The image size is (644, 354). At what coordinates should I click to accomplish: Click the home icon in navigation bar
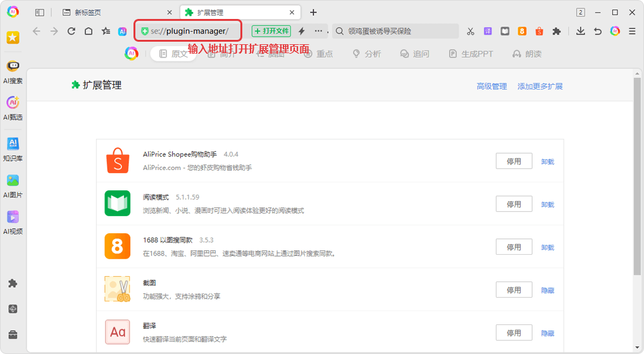coord(89,31)
